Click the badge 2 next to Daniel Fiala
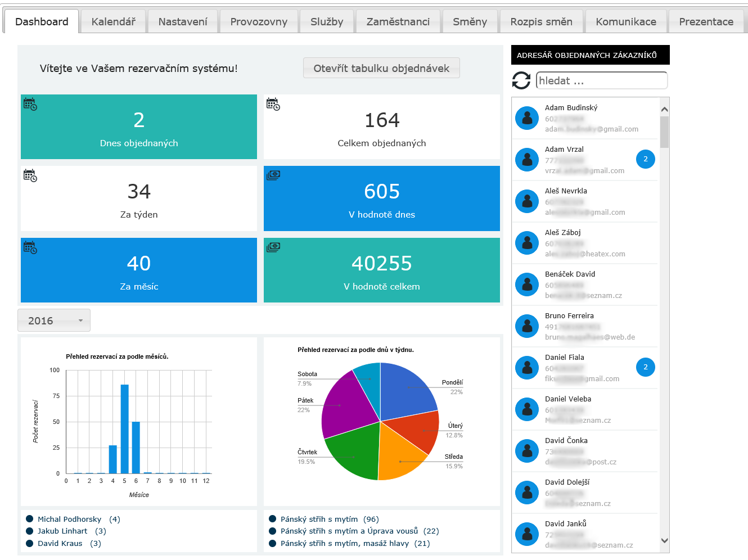The height and width of the screenshot is (560, 748). tap(646, 367)
